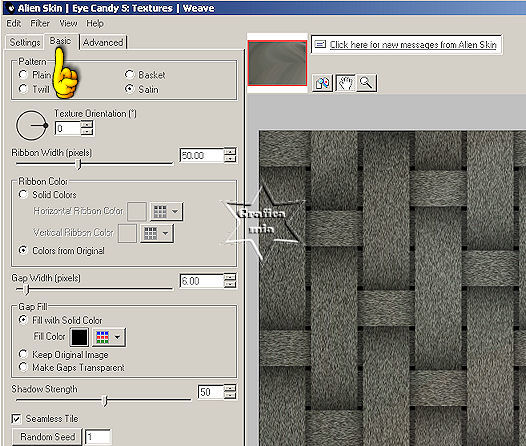526x446 pixels.
Task: Click the Horizontal Ribbon Color swatch
Action: 137,212
